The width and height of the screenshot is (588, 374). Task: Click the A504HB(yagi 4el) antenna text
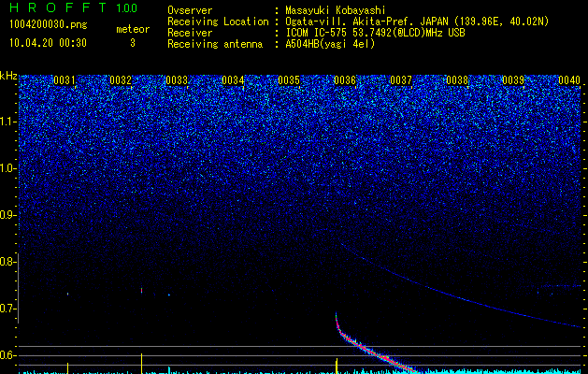(x=330, y=44)
